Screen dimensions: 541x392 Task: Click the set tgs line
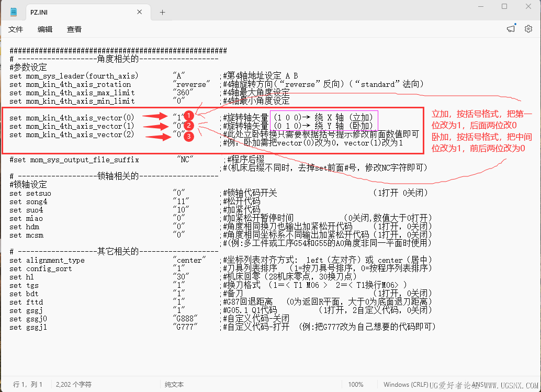[24, 285]
